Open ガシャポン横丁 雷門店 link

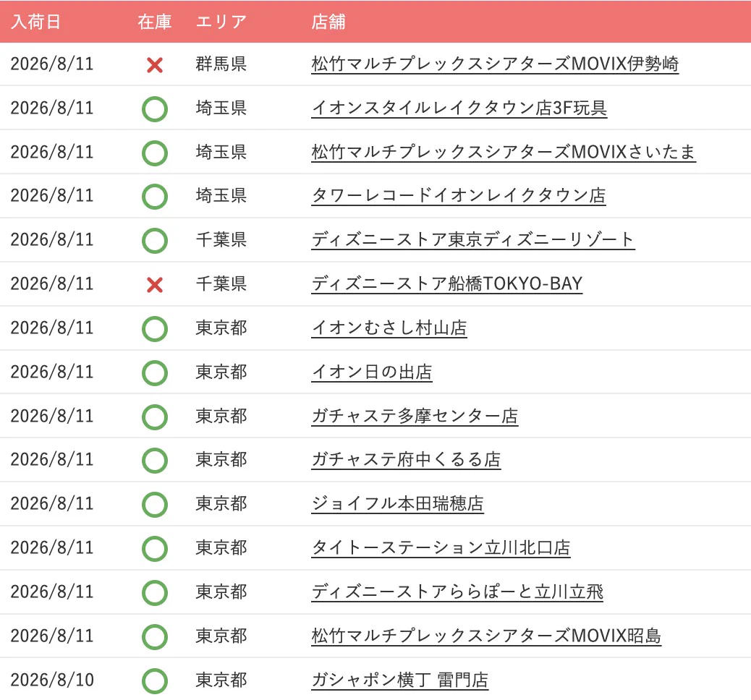[x=399, y=680]
